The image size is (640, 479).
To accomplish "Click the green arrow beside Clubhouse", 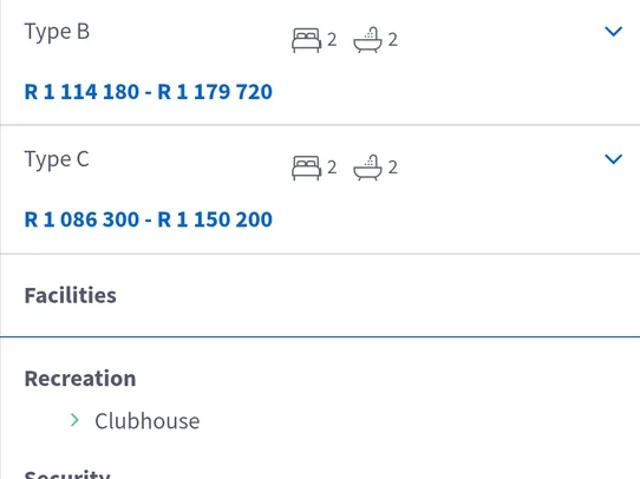I will [75, 421].
